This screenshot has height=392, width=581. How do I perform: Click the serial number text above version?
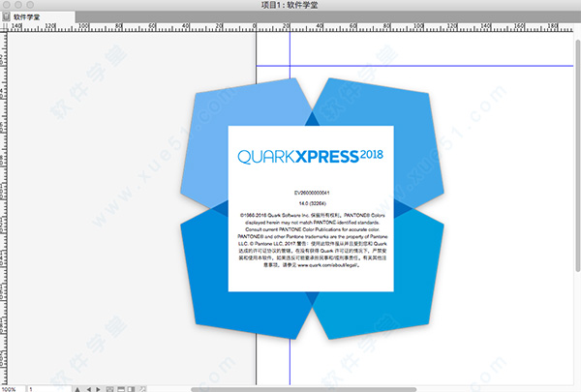(x=312, y=193)
